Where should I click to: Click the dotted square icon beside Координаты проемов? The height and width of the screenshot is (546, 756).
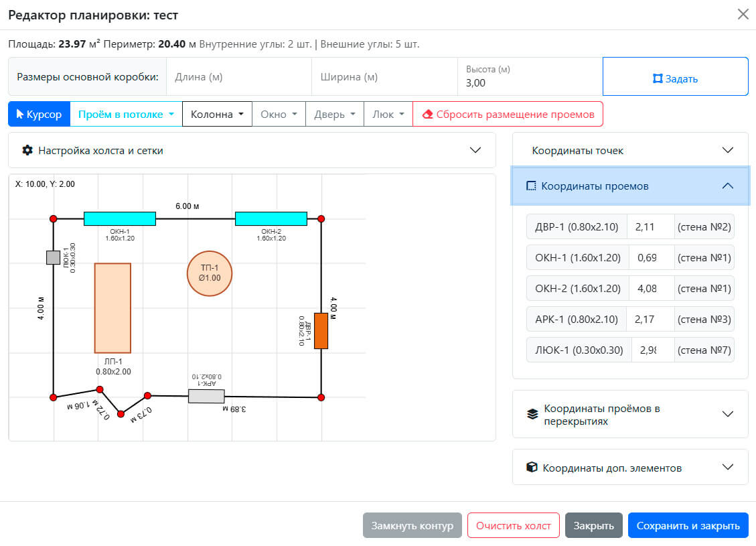pyautogui.click(x=531, y=186)
